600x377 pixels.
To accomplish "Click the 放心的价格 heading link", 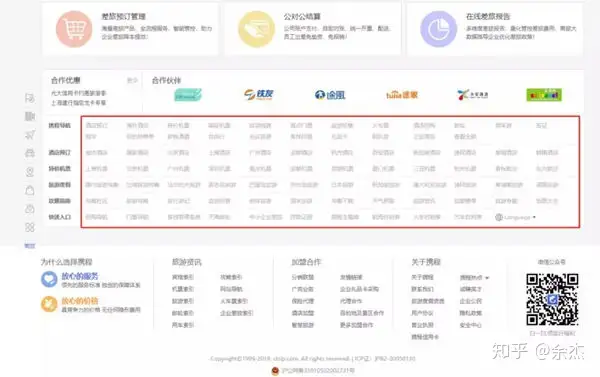I will point(80,301).
